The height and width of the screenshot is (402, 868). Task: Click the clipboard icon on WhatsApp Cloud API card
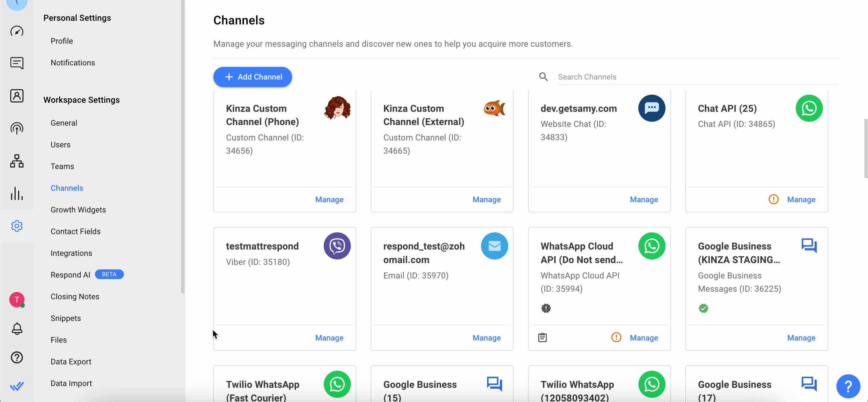click(x=542, y=337)
